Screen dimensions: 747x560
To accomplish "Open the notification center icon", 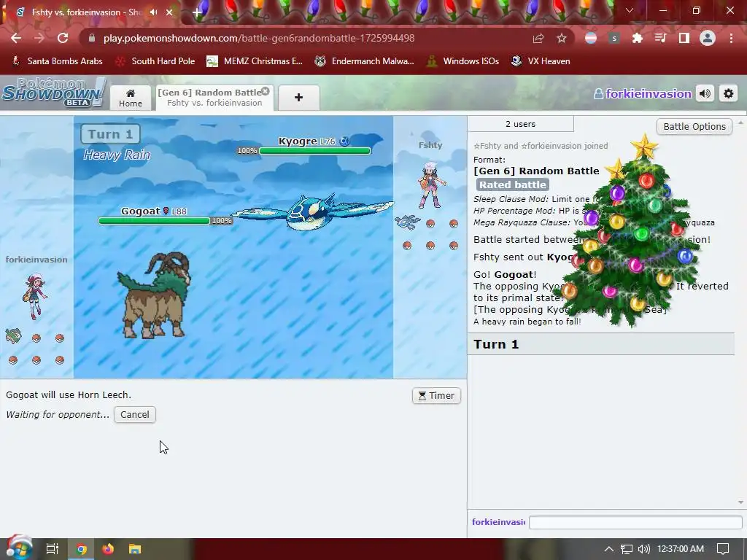I will click(723, 549).
